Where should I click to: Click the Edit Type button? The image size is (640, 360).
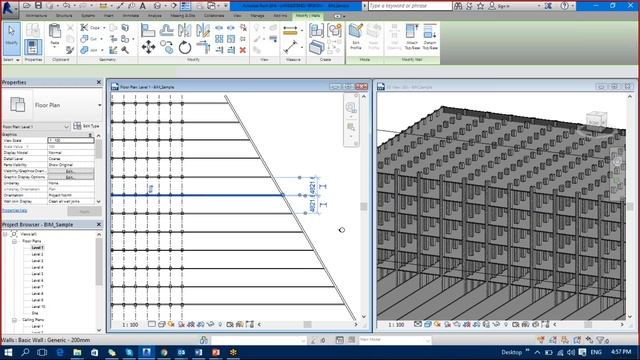point(87,126)
